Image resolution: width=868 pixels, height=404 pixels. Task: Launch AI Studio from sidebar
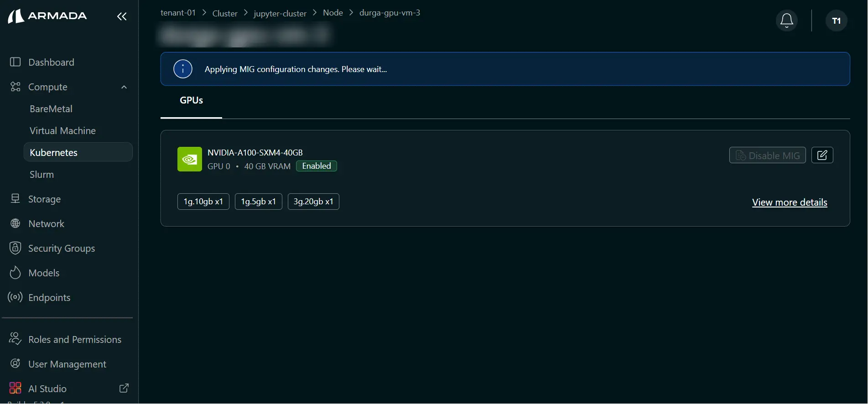(x=47, y=388)
